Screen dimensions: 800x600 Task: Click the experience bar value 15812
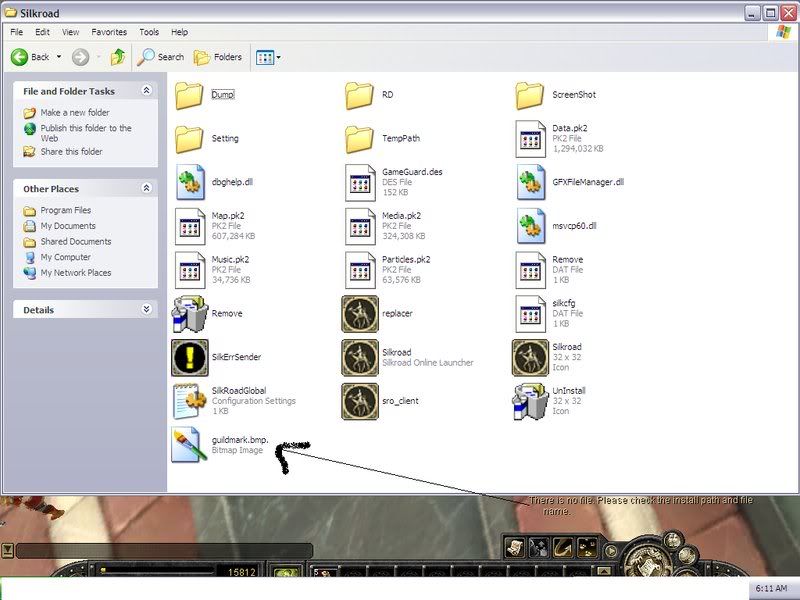pos(241,572)
